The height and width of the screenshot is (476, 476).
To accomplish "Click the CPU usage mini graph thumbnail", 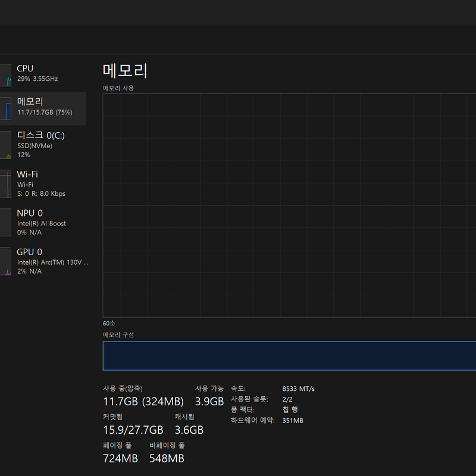I will click(x=5, y=75).
